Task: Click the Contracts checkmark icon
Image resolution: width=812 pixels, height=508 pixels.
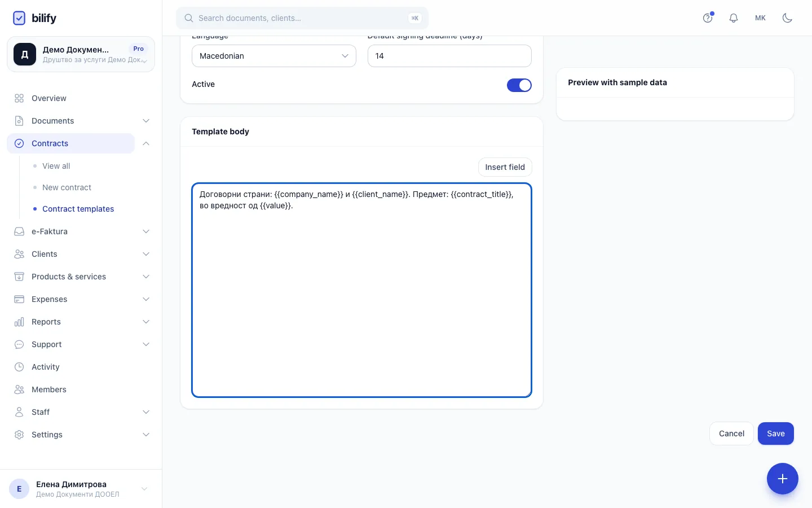Action: pos(19,143)
